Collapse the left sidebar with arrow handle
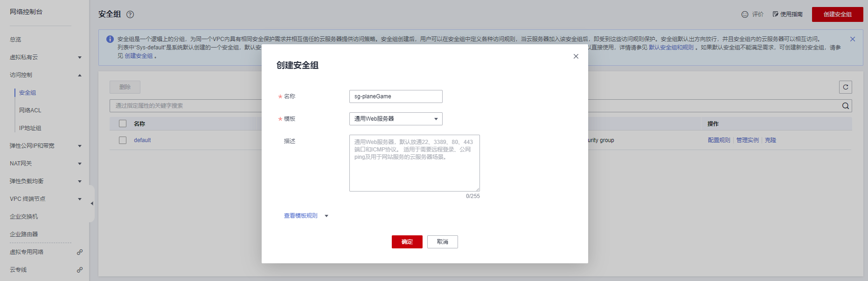Screen dimensions: 868x281 92,204
